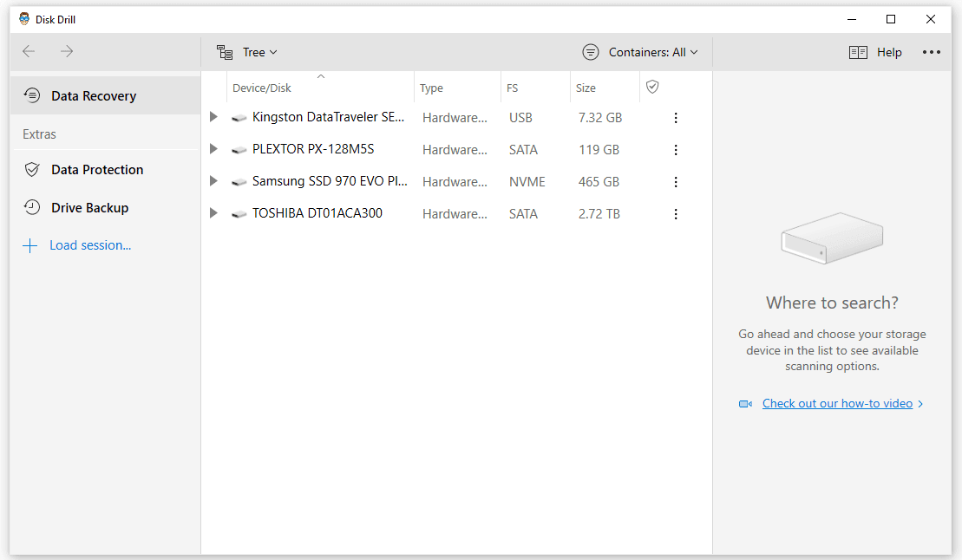This screenshot has width=962, height=560.
Task: Click the Help button text
Action: pyautogui.click(x=889, y=52)
